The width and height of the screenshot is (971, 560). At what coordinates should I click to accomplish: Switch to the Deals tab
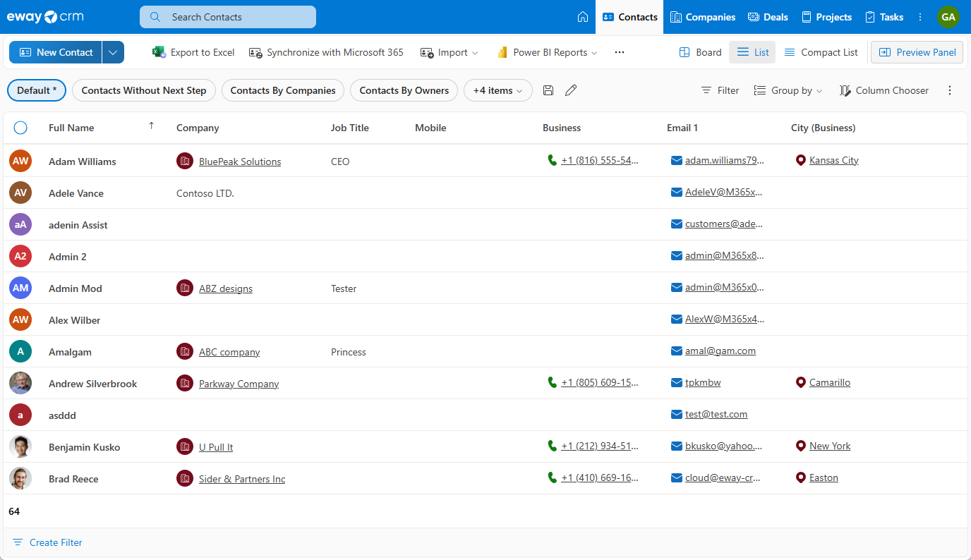click(768, 17)
